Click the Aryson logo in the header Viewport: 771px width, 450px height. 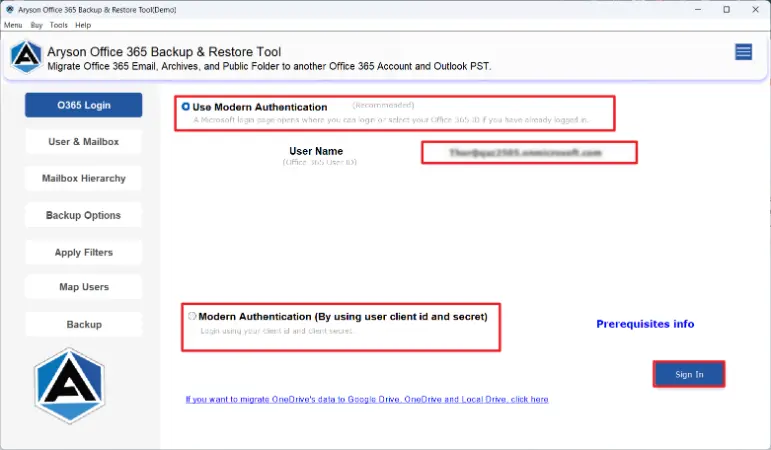tap(26, 57)
